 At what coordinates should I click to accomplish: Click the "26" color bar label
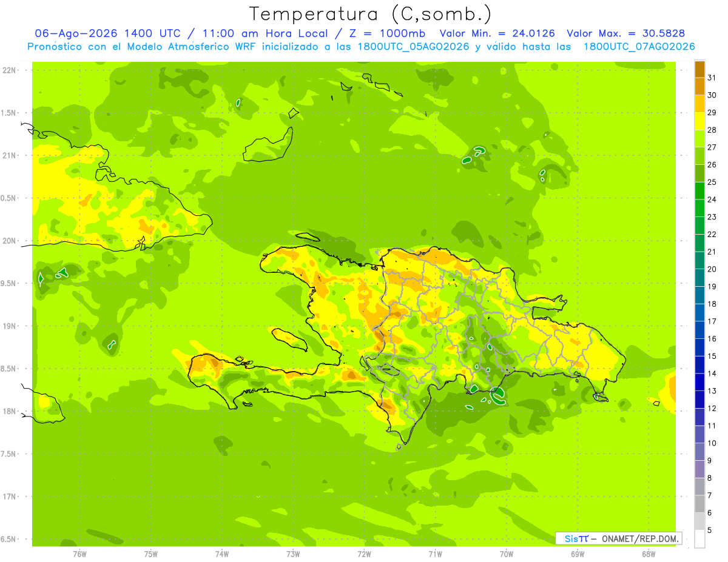tap(712, 164)
